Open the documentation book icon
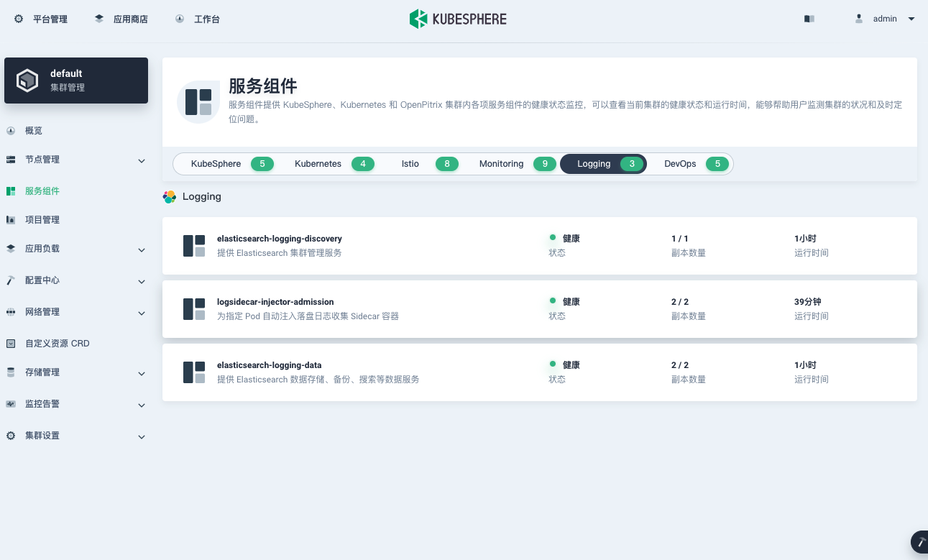Image resolution: width=928 pixels, height=560 pixels. tap(809, 19)
